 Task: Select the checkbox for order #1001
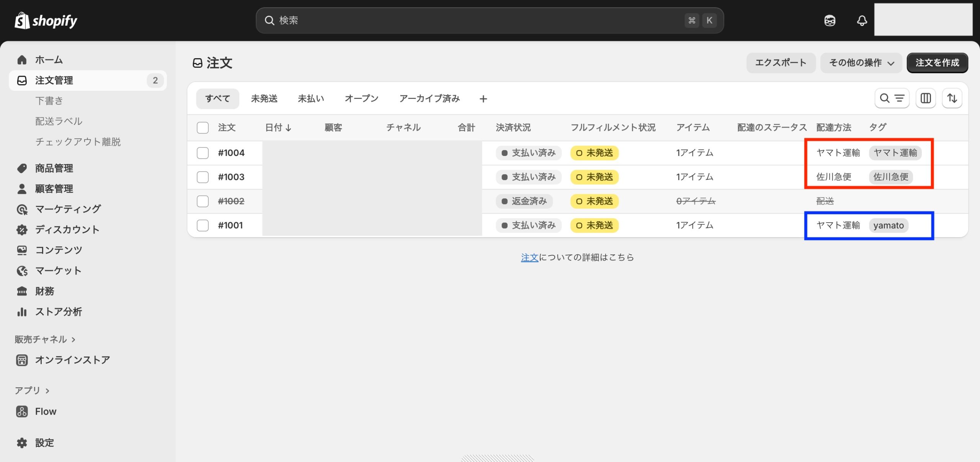pyautogui.click(x=203, y=225)
